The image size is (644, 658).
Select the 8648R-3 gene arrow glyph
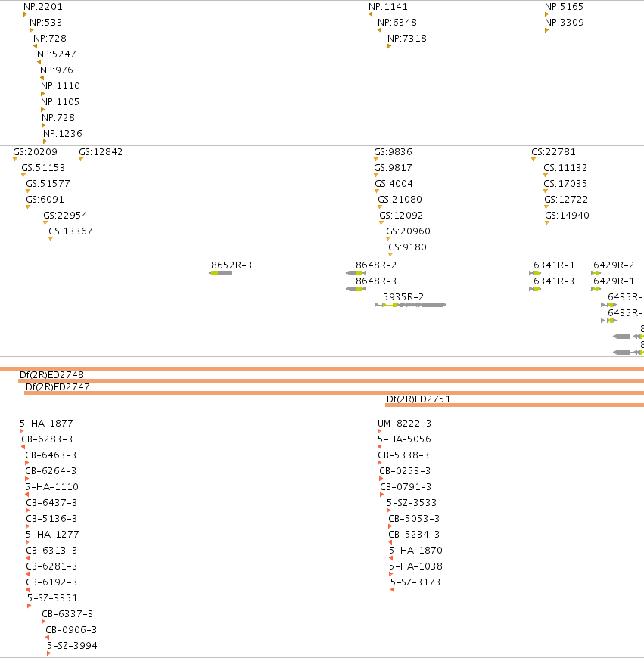coord(356,289)
